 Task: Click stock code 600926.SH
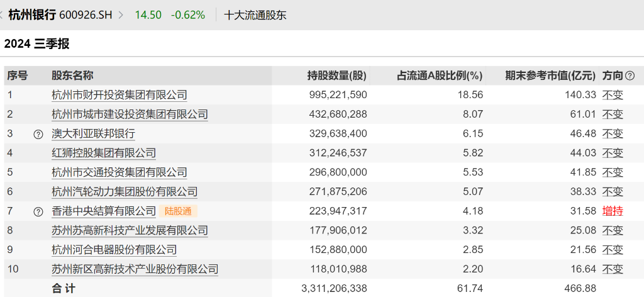click(x=86, y=15)
